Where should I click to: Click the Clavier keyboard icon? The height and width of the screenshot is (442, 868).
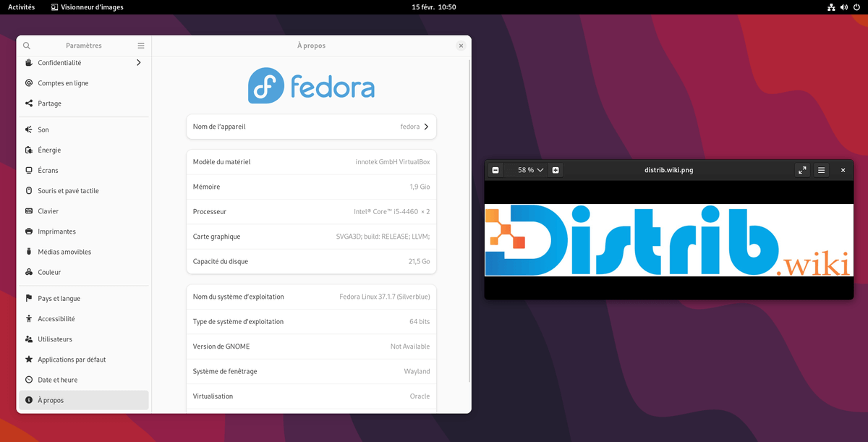pyautogui.click(x=29, y=211)
